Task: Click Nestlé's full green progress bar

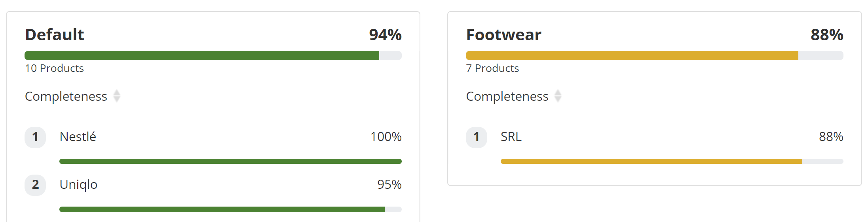Action: coord(230,161)
